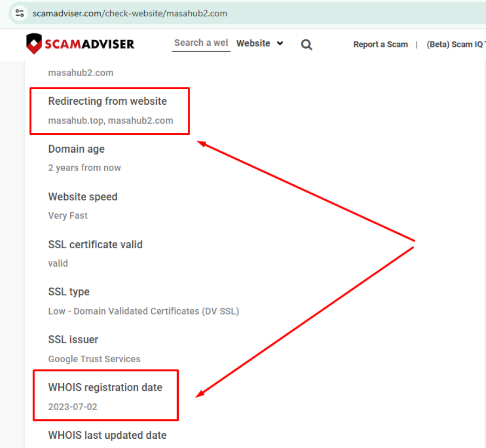Select the 2 years from now value

[x=84, y=168]
